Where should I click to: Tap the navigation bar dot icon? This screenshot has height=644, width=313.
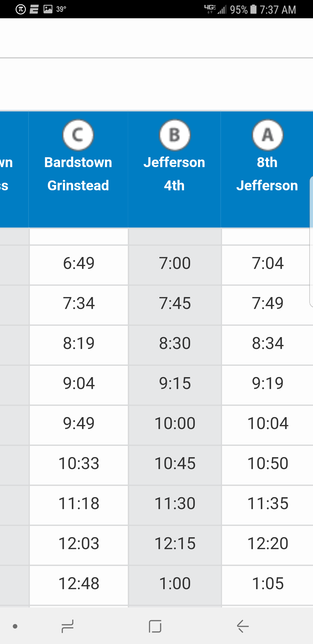(15, 626)
